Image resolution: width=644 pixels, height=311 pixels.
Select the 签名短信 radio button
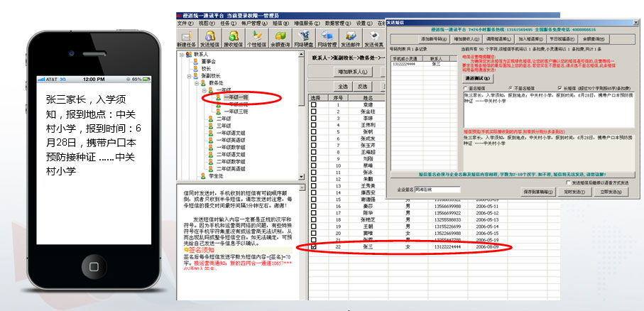[x=465, y=88]
